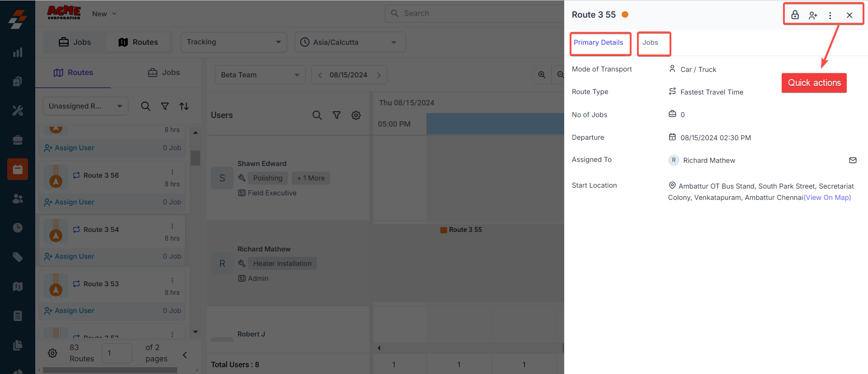Open the Users settings gear icon
The height and width of the screenshot is (374, 868).
point(356,115)
